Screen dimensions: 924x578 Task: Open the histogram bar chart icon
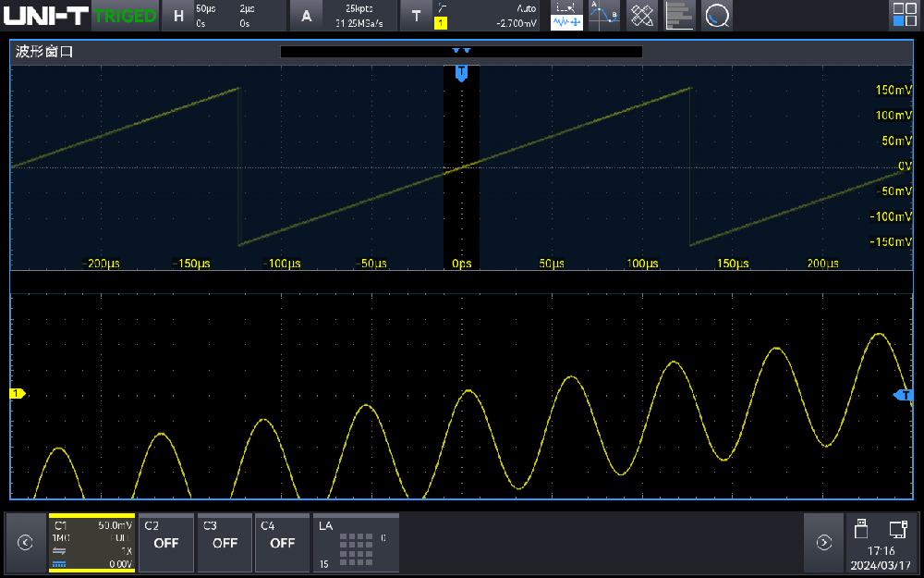click(x=679, y=16)
